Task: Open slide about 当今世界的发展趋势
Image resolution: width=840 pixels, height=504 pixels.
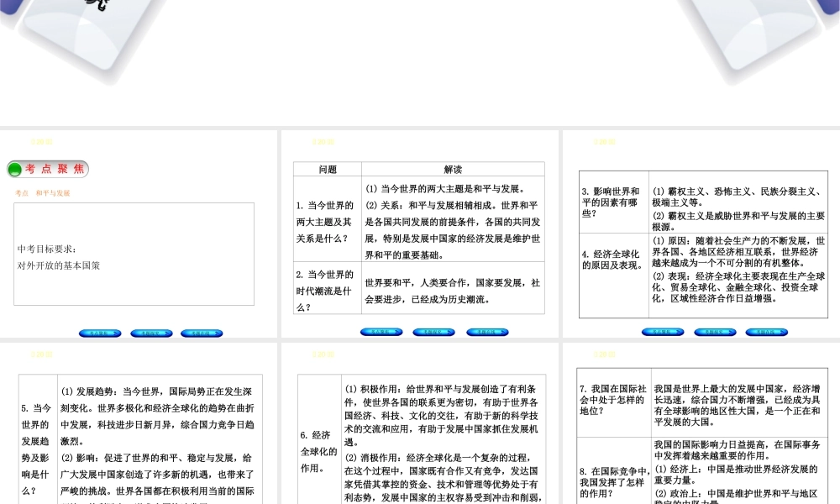Action: [x=139, y=423]
